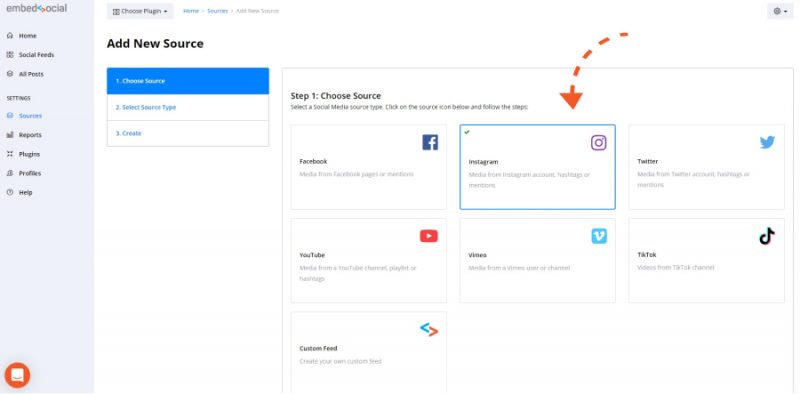Expand the Choose Plugin dropdown
800x394 pixels.
pos(140,11)
